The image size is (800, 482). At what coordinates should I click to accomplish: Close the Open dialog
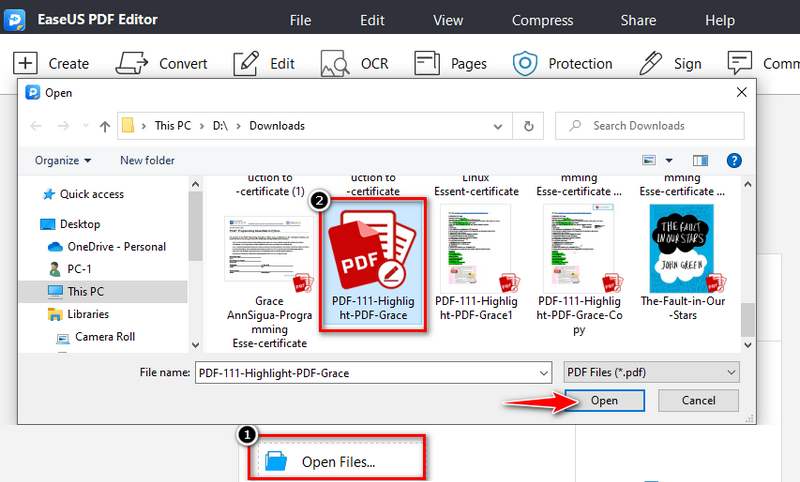click(741, 92)
